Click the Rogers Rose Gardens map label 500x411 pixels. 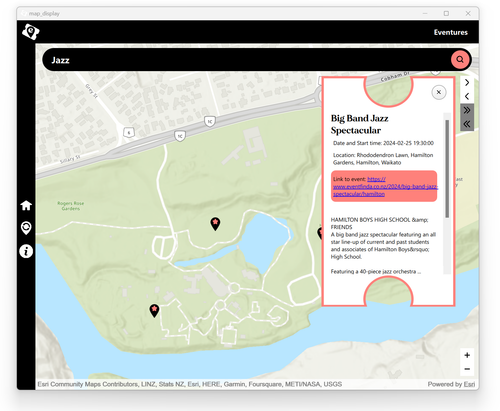pos(71,206)
